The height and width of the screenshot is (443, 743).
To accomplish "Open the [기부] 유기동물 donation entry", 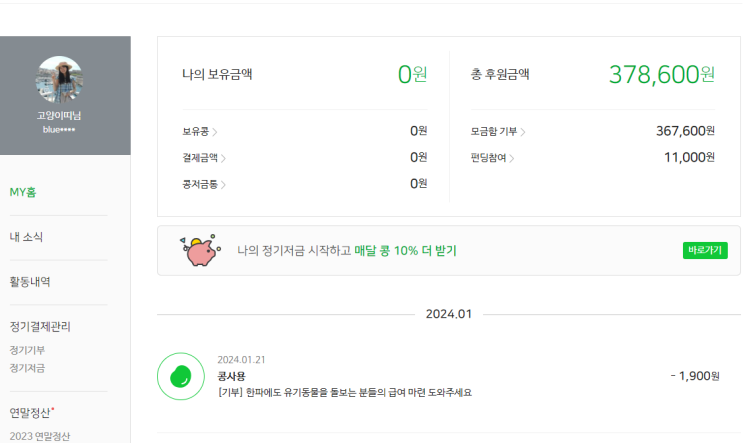I will coord(344,392).
